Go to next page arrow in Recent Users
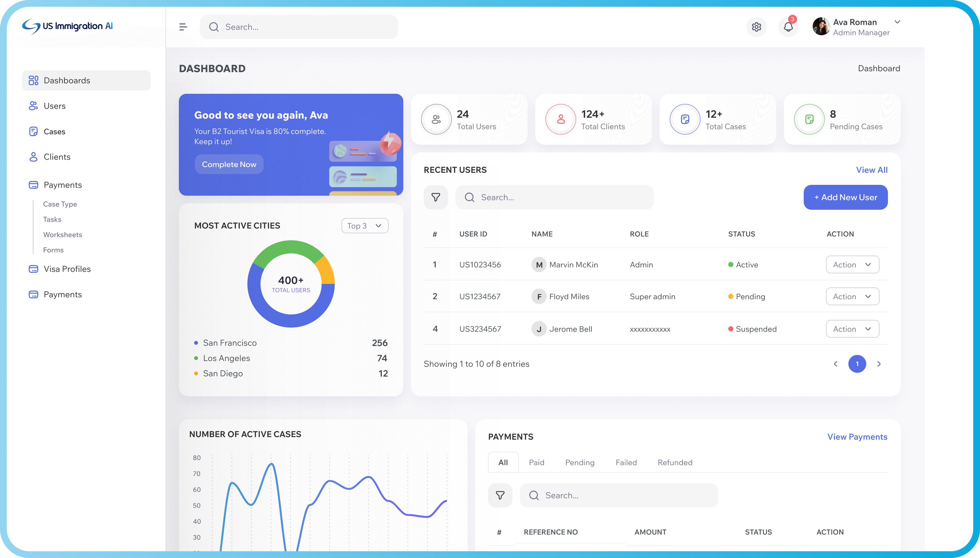This screenshot has height=558, width=980. [879, 364]
